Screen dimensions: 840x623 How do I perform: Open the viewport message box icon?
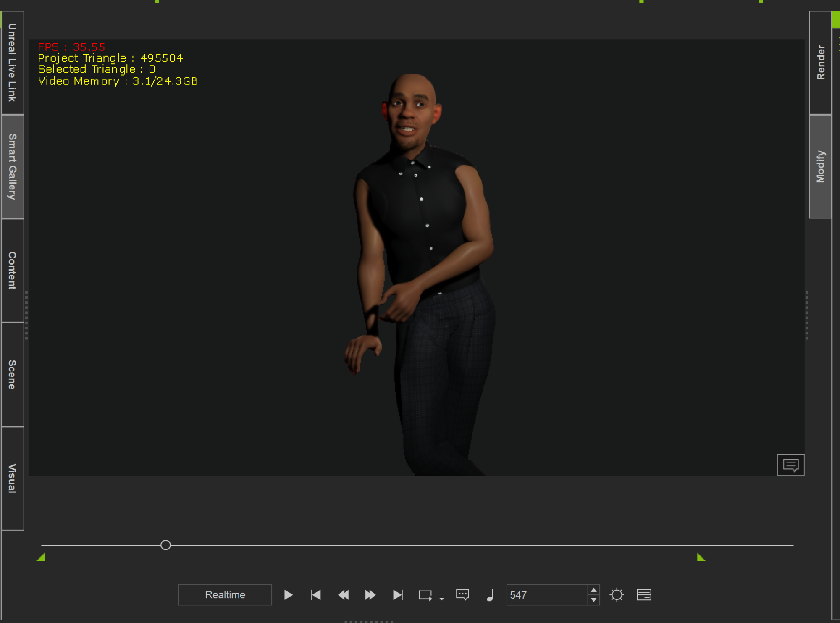coord(790,465)
